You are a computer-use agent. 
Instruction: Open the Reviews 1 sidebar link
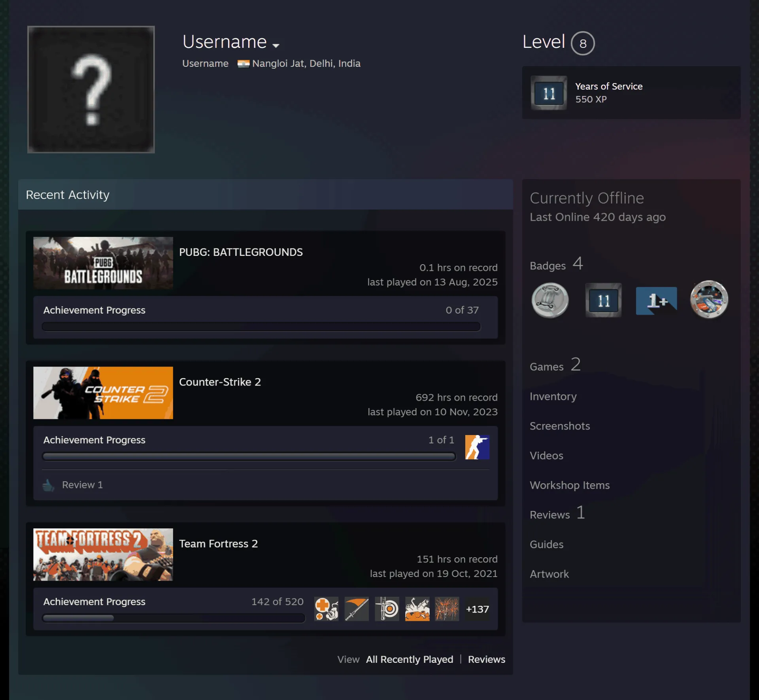[x=557, y=513]
